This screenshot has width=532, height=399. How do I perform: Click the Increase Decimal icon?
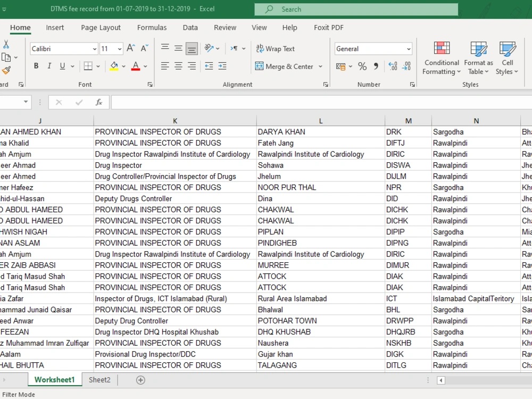pos(392,66)
